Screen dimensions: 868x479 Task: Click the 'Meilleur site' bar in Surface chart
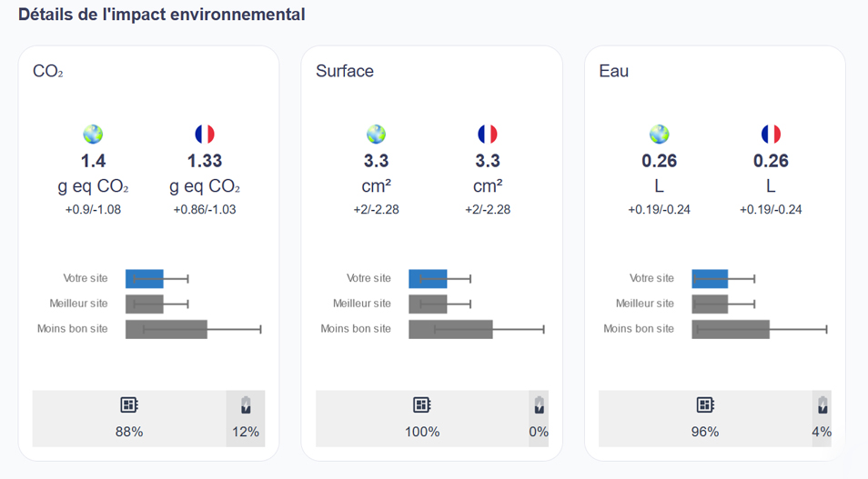(x=428, y=304)
